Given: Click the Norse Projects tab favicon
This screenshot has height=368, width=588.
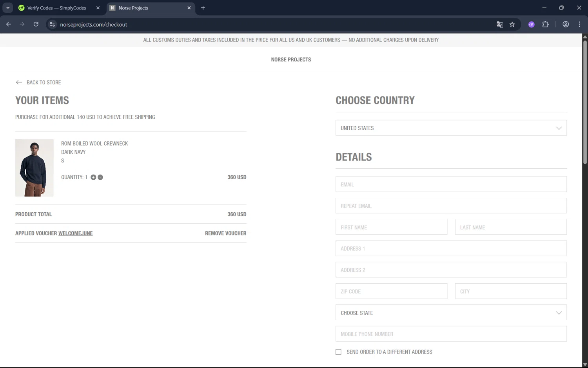Looking at the screenshot, I should coord(113,8).
